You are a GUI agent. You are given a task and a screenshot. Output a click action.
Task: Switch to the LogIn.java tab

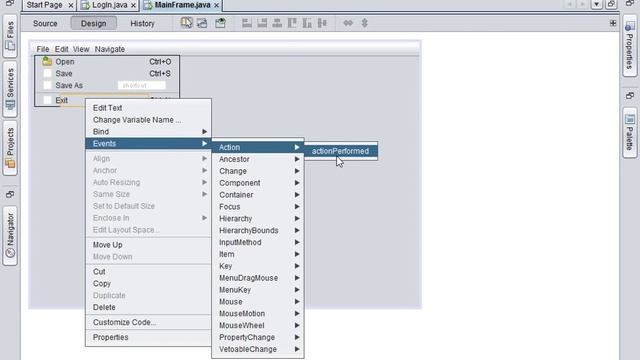coord(109,5)
